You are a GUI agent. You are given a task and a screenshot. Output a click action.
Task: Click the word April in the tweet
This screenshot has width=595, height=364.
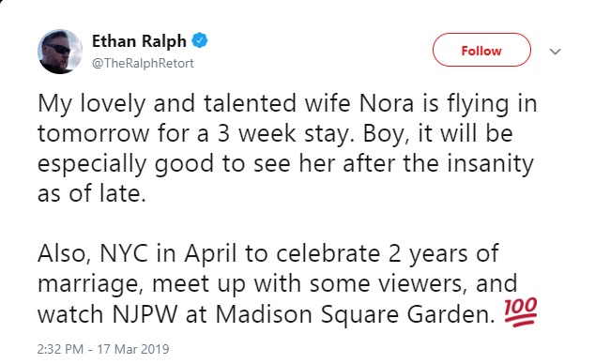[210, 254]
